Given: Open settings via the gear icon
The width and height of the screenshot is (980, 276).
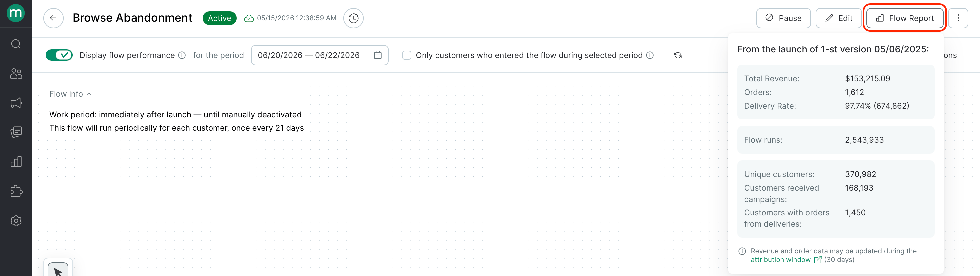Looking at the screenshot, I should click(16, 221).
